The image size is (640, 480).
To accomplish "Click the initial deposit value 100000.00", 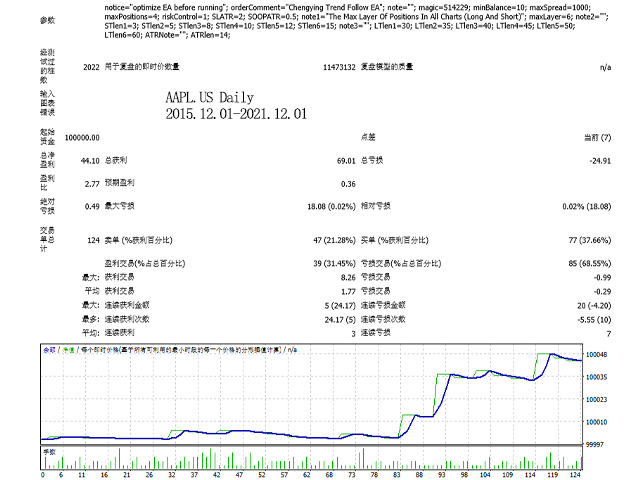I will point(82,138).
